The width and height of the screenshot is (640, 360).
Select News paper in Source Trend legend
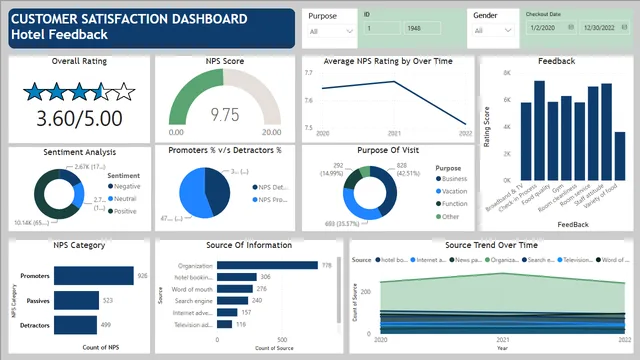point(466,260)
